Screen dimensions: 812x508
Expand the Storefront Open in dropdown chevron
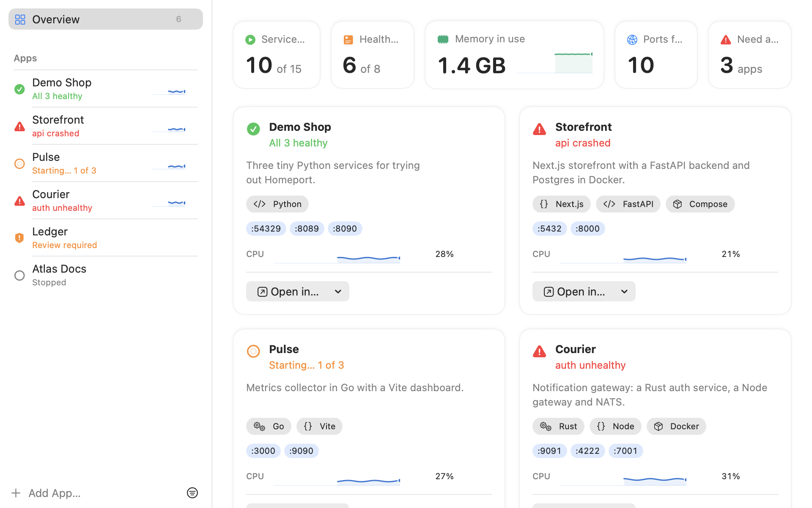[x=624, y=292]
